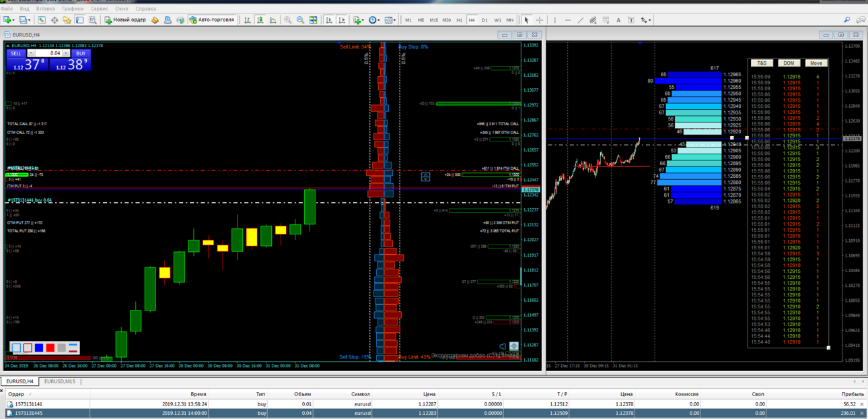Open the chat bubbles icon
The image size is (868, 419).
(x=860, y=20)
